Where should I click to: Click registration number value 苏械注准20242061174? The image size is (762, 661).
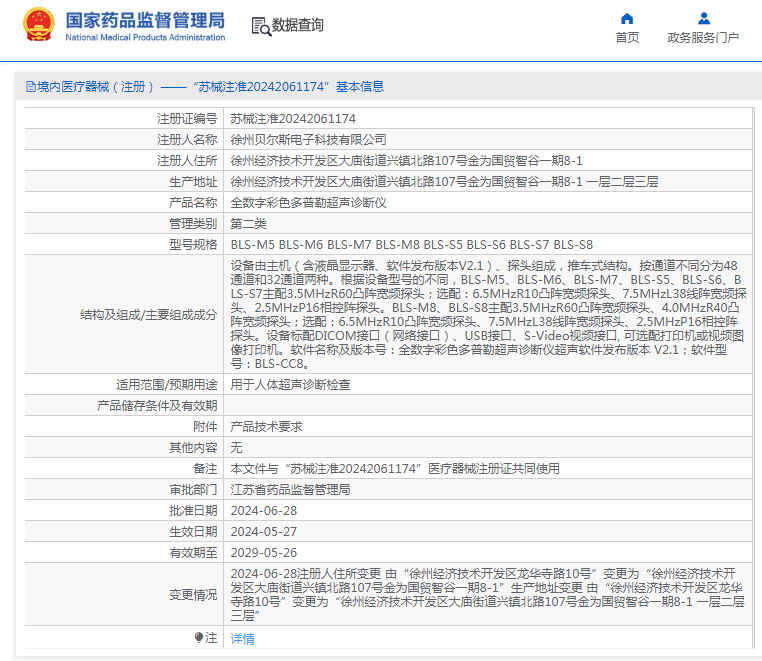click(293, 118)
